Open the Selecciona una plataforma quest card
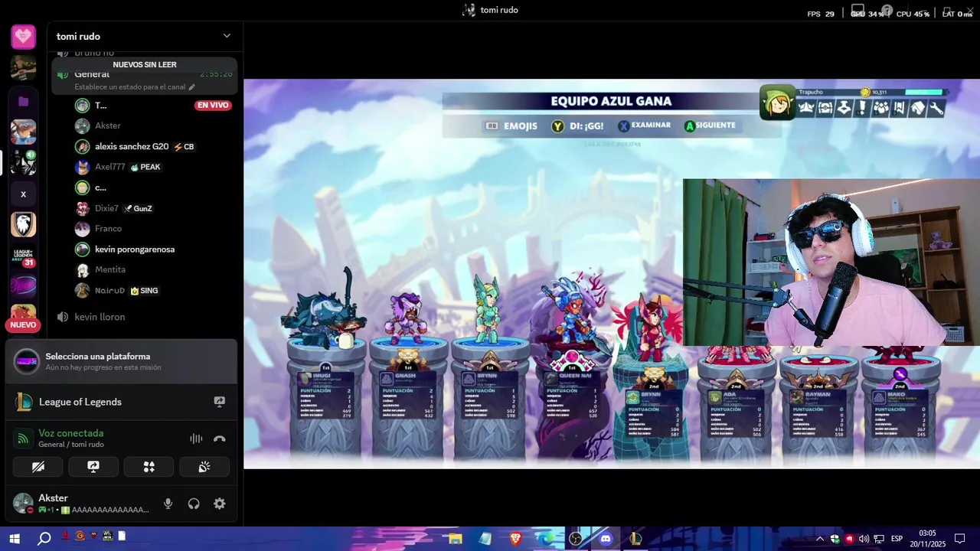The height and width of the screenshot is (551, 980). coord(121,361)
